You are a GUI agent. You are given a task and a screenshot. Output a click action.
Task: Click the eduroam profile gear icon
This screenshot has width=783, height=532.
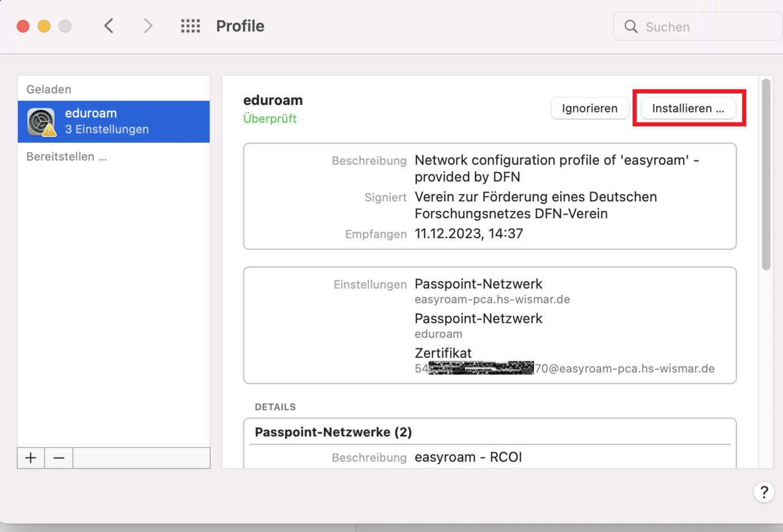point(42,122)
